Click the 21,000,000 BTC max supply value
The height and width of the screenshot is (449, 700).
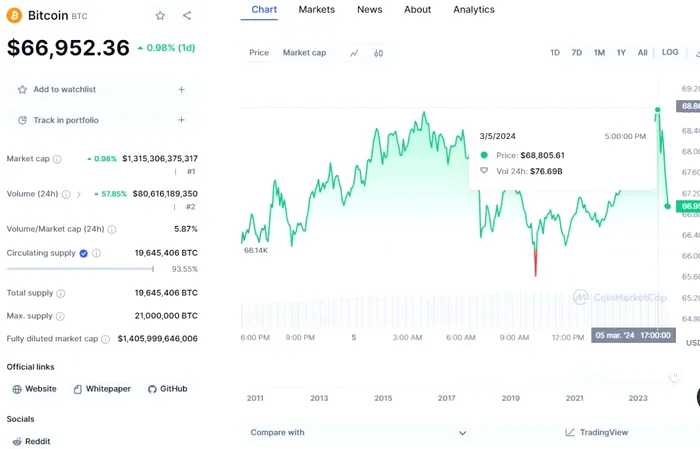click(166, 316)
